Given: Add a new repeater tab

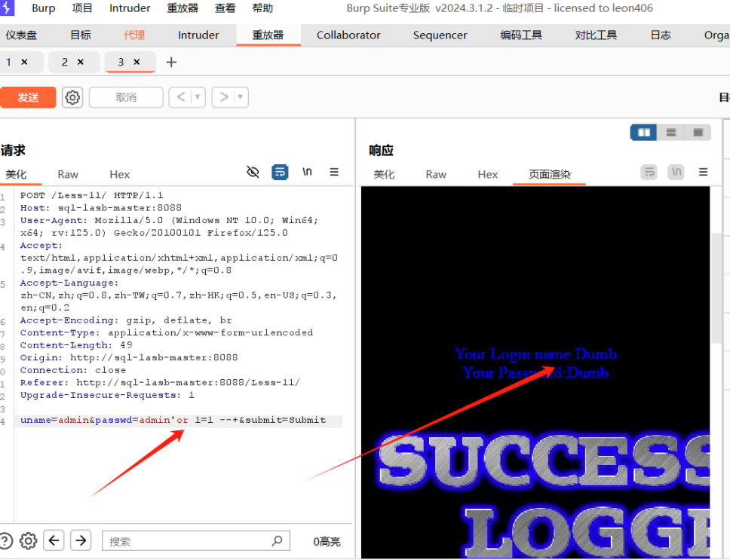Looking at the screenshot, I should coord(171,62).
